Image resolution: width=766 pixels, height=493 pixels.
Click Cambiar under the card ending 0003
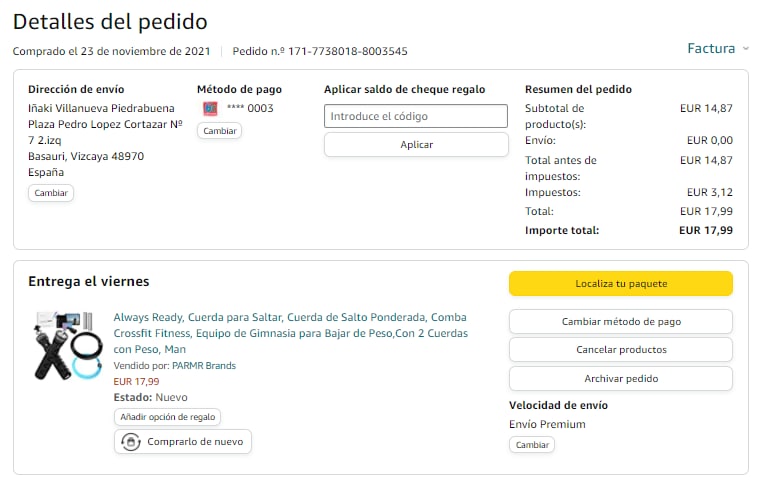coord(219,131)
